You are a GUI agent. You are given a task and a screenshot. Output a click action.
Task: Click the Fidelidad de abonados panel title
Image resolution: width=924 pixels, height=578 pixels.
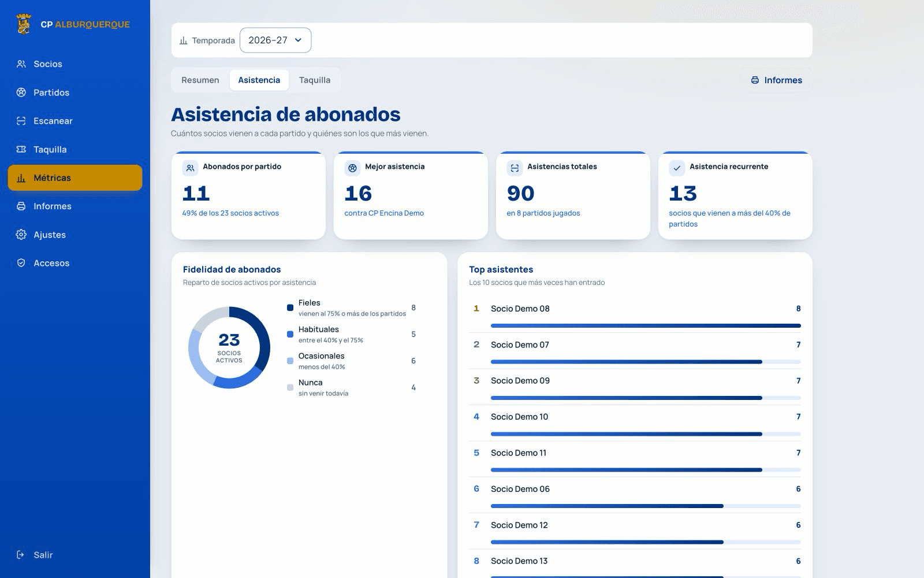232,269
